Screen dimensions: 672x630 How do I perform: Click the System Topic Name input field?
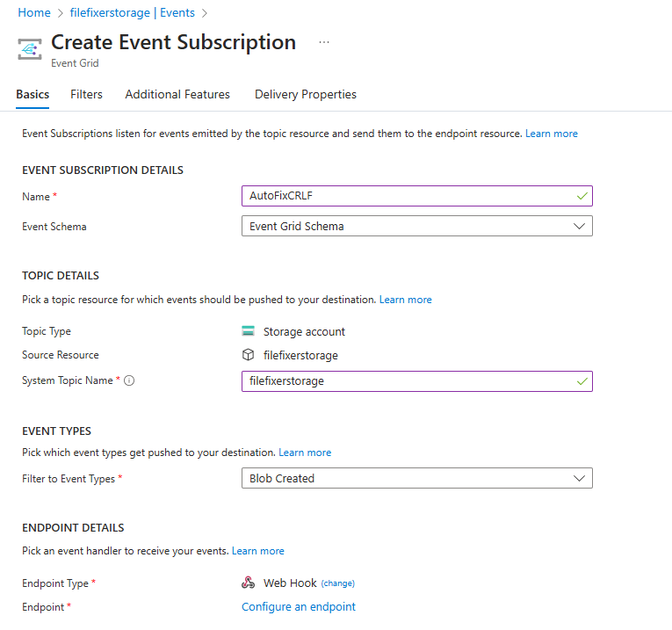(x=417, y=381)
